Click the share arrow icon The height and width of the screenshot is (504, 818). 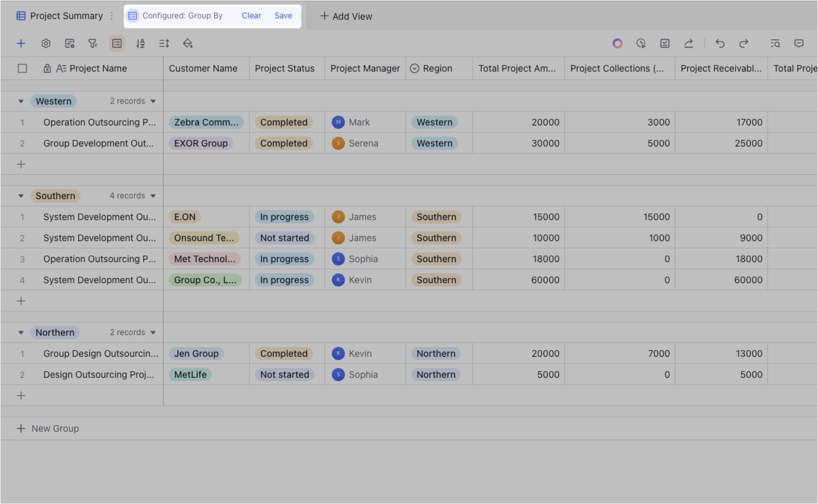[689, 43]
